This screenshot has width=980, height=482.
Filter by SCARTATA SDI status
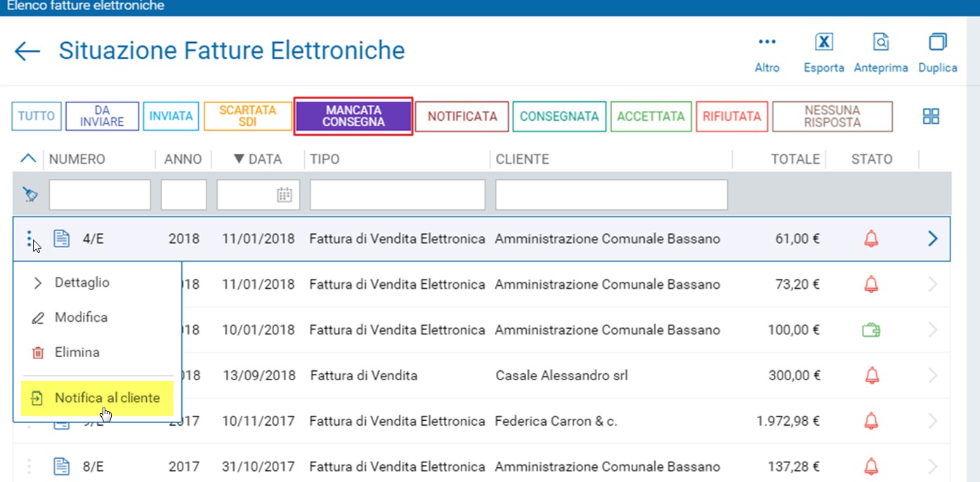point(247,117)
